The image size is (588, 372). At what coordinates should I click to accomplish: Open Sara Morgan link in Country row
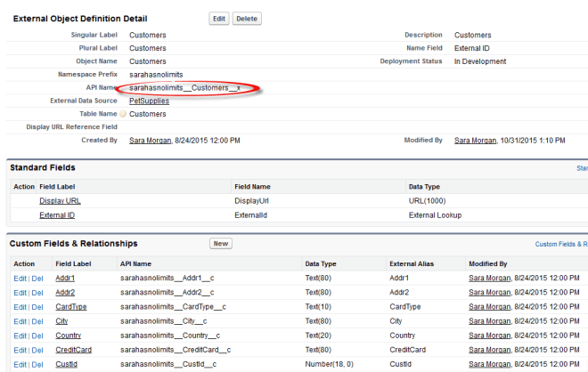point(489,336)
